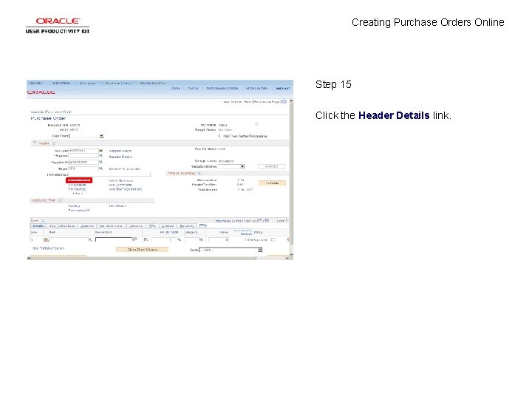The height and width of the screenshot is (399, 532).
Task: Click the page icon beside Personalize Page
Action: (284, 101)
